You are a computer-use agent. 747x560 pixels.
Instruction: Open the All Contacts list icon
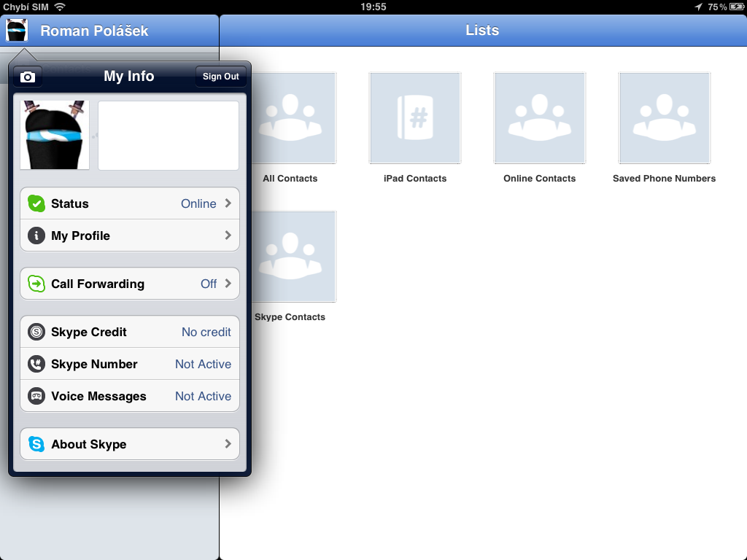pos(290,118)
